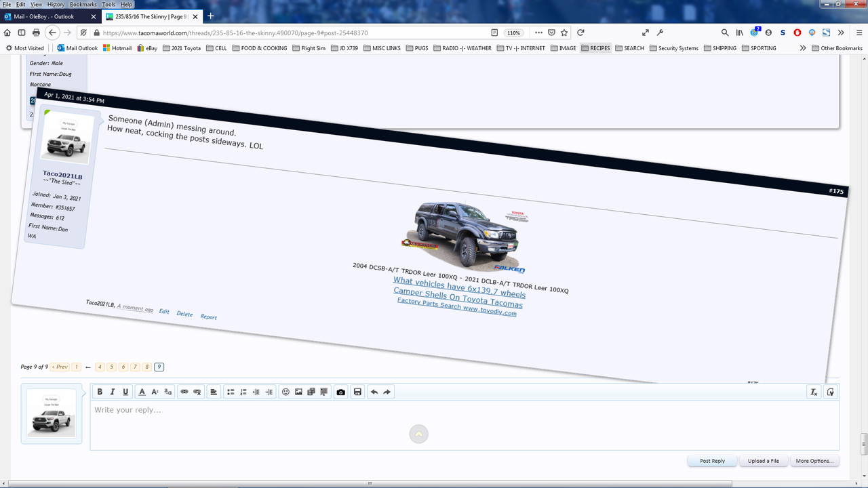Click the Delete link under the post

(x=184, y=314)
